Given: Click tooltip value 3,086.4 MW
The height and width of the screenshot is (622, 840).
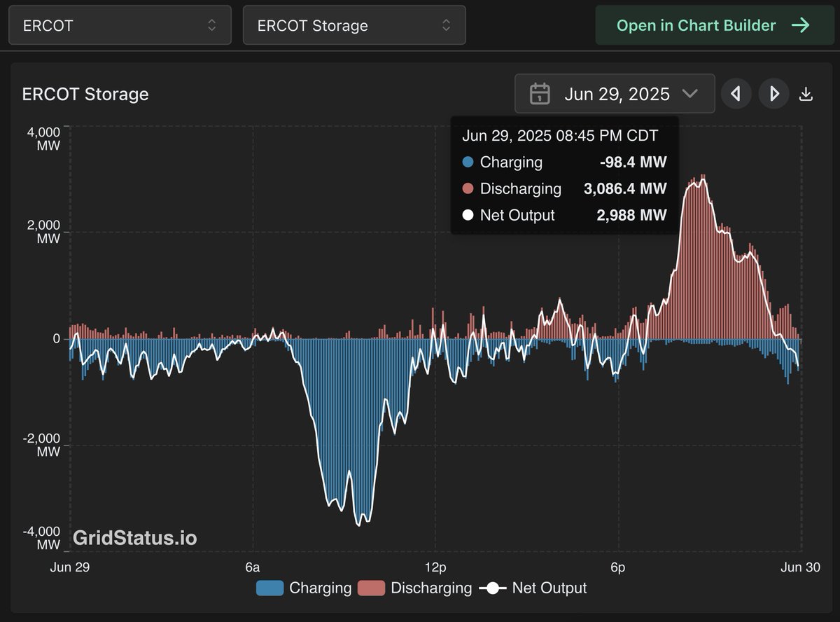Looking at the screenshot, I should pos(625,188).
